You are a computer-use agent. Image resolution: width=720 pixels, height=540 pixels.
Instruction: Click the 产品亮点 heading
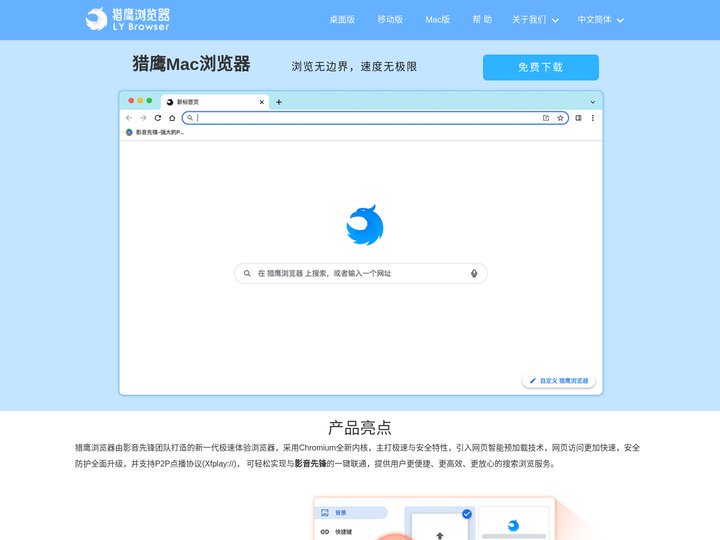[x=360, y=428]
